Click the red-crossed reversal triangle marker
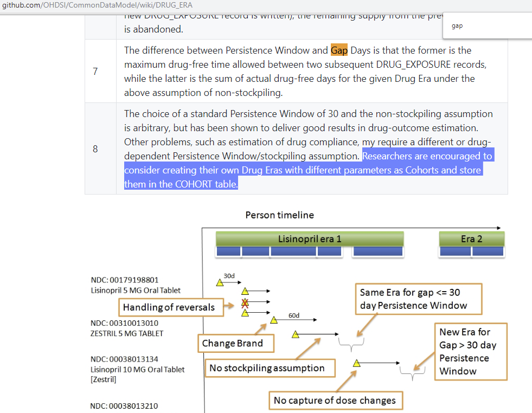Viewport: 532px width, 413px height. tap(245, 302)
